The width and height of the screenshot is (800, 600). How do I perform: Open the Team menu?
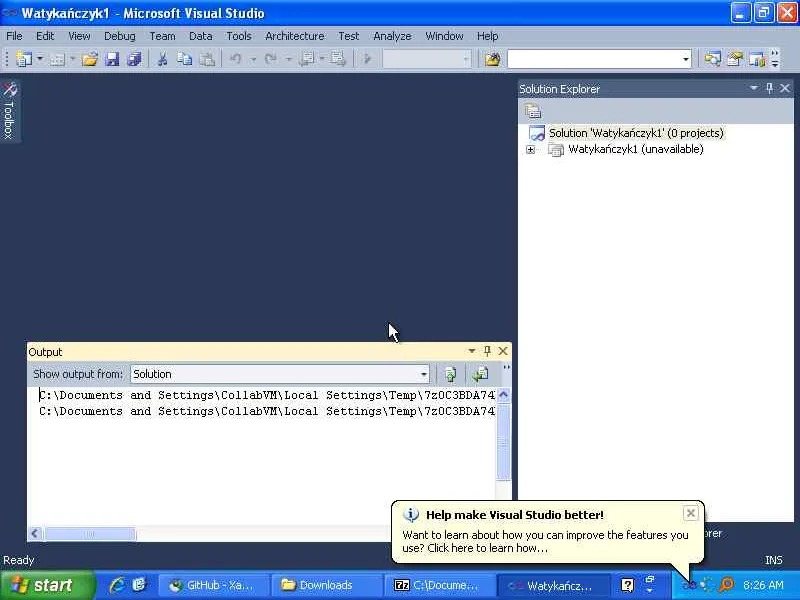pos(162,36)
